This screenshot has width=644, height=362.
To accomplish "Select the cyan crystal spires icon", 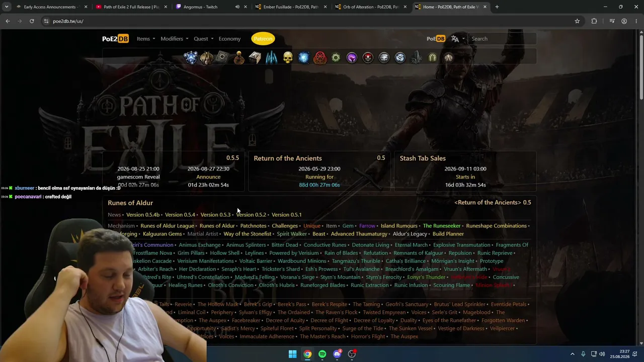I will pos(271,58).
